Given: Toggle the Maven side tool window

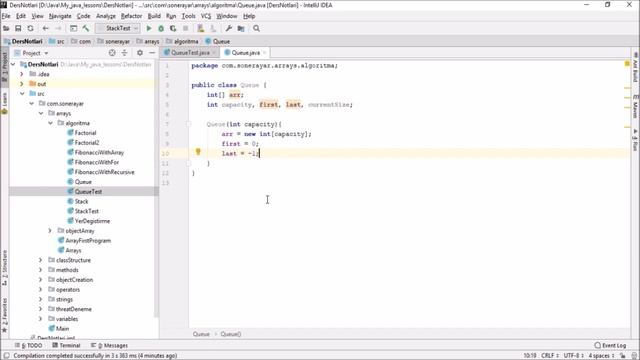Looking at the screenshot, I should 636,107.
